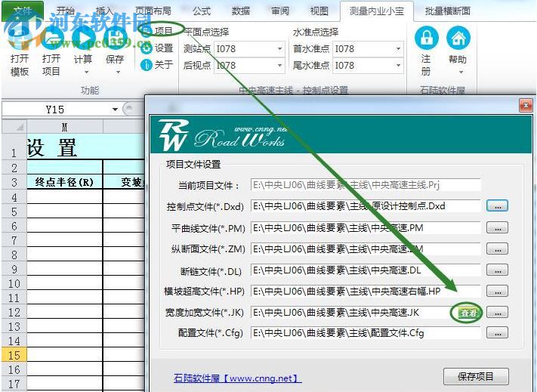The width and height of the screenshot is (537, 392).
Task: Click the 当前项目文件 path field
Action: [x=366, y=185]
